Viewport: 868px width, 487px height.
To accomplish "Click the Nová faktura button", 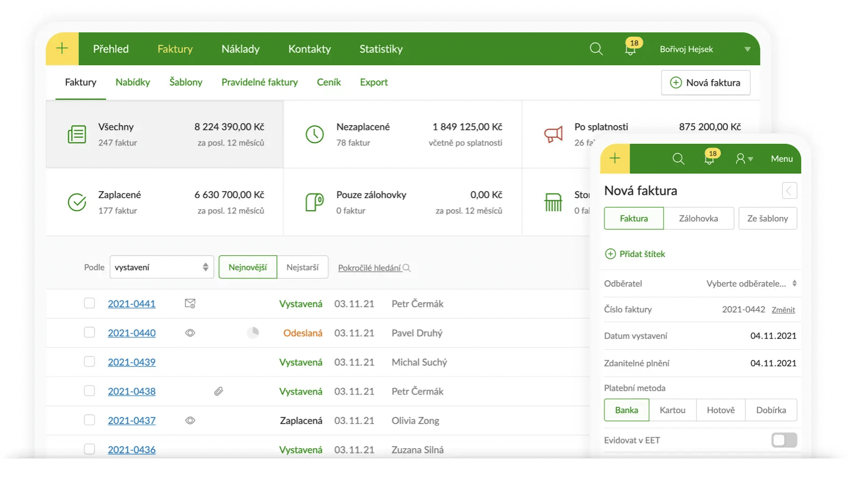I will click(706, 82).
